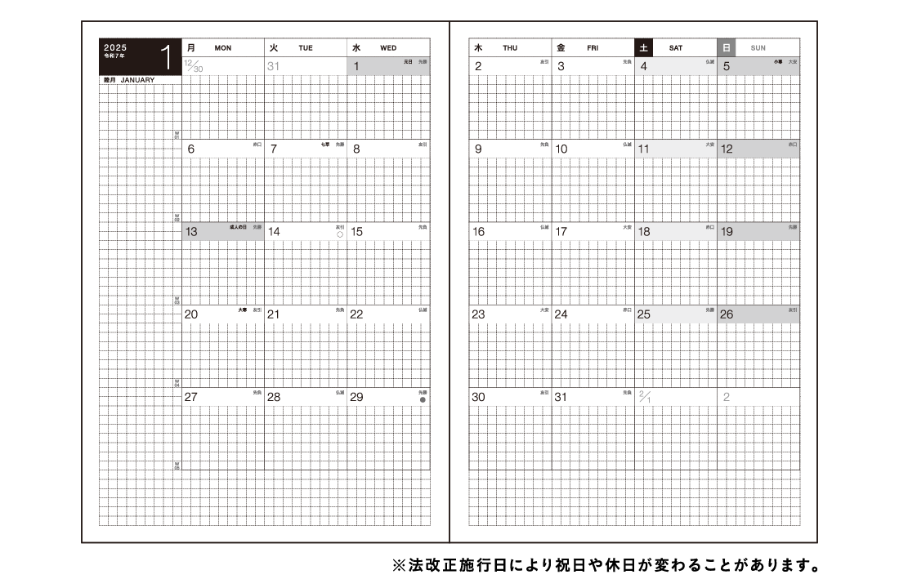This screenshot has width=899, height=588.
Task: Select the FRI column header
Action: tap(593, 47)
